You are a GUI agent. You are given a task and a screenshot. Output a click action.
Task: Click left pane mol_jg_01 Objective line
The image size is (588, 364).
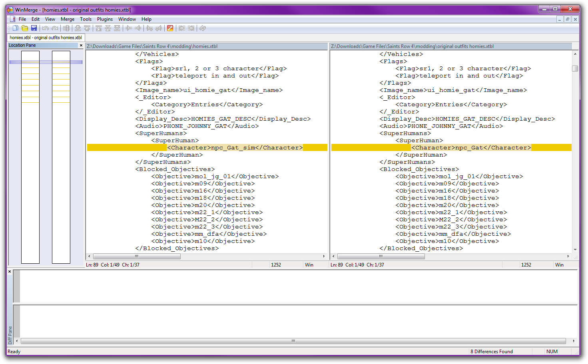215,177
